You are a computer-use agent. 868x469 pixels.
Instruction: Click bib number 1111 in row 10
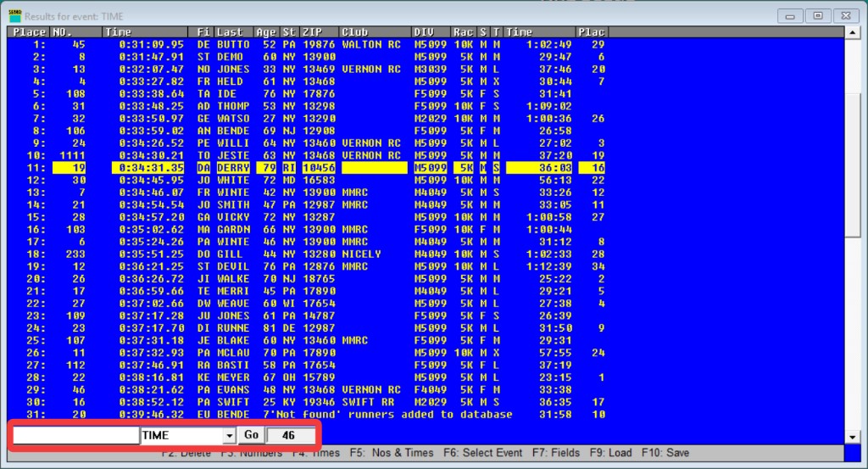point(72,155)
